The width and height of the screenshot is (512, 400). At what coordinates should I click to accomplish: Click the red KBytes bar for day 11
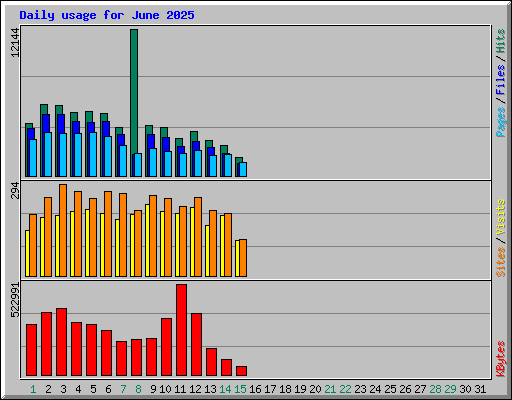(x=181, y=330)
